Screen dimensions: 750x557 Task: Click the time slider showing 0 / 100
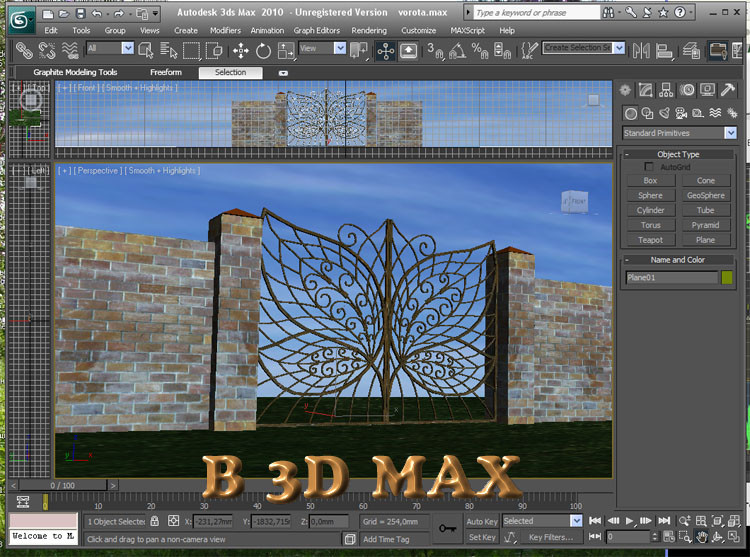click(62, 485)
